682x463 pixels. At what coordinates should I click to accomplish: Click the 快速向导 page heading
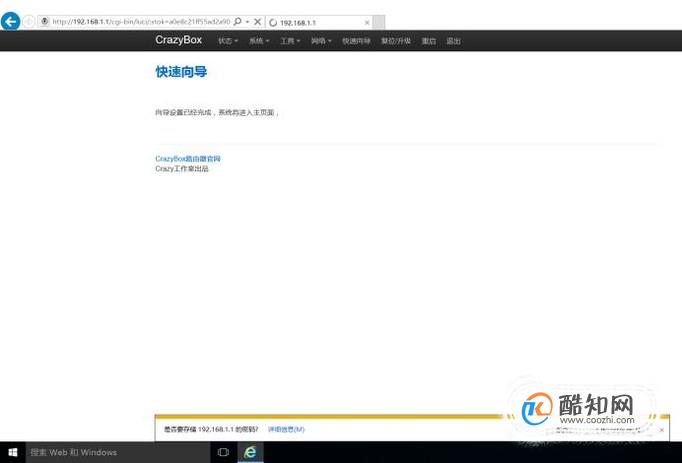pyautogui.click(x=181, y=72)
